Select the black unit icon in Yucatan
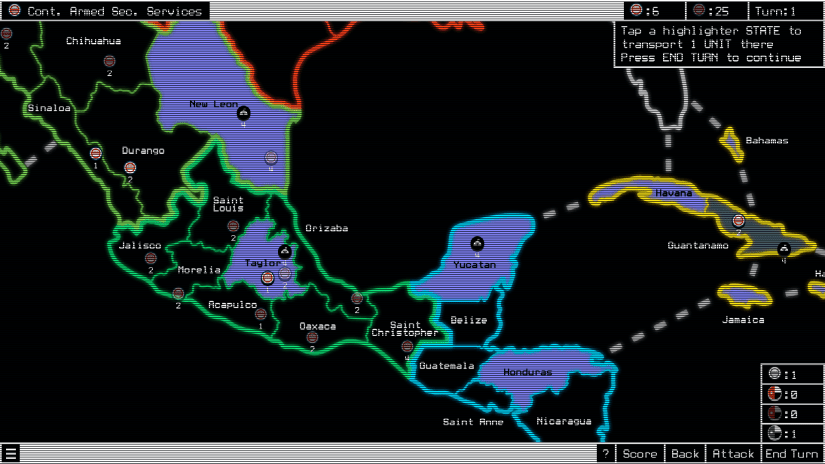 [477, 244]
